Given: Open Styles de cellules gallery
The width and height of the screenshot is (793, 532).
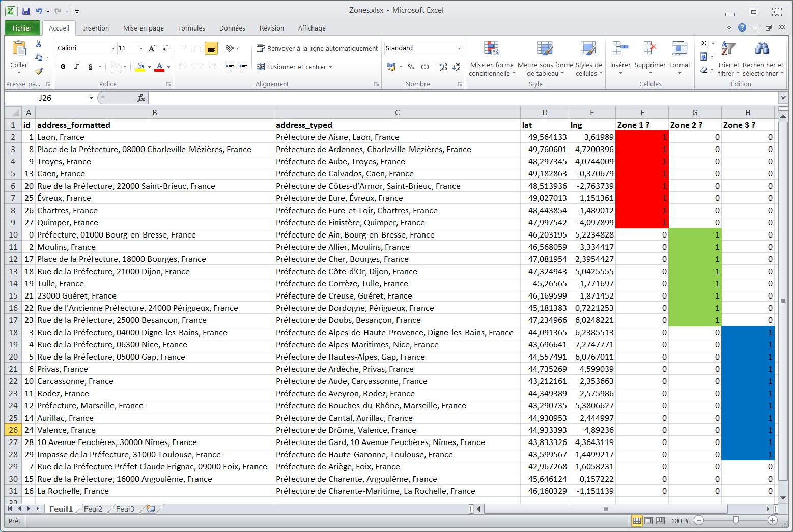Looking at the screenshot, I should [589, 58].
